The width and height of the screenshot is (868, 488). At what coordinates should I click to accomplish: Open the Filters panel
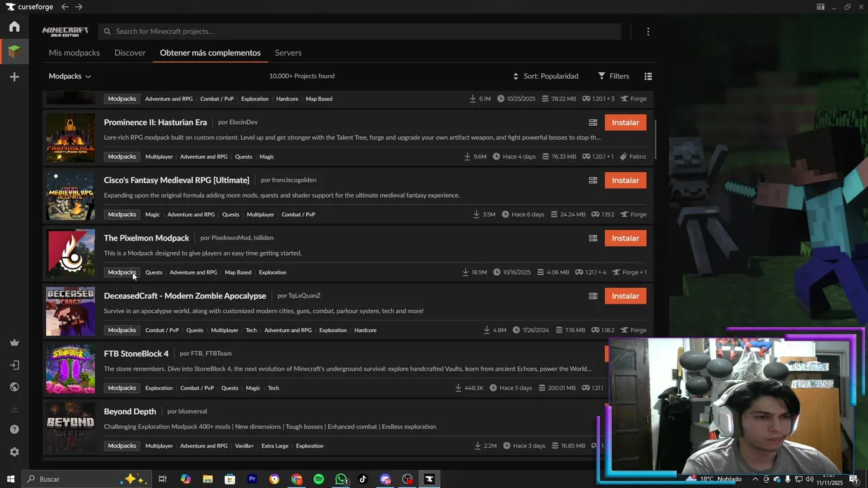click(x=614, y=77)
